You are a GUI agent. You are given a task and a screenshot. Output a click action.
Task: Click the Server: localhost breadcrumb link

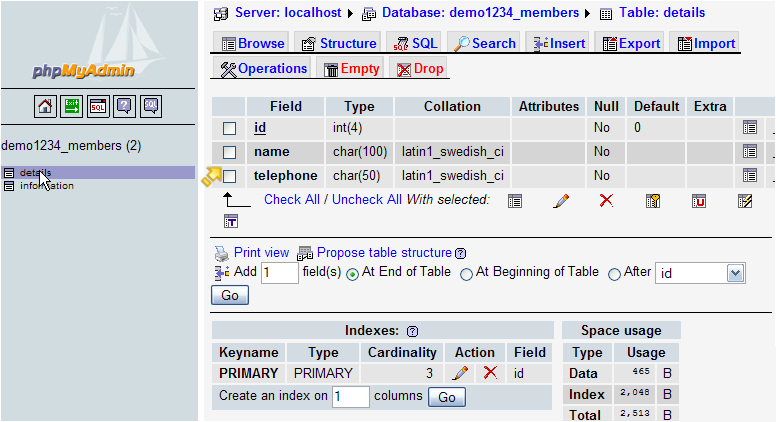[x=288, y=13]
